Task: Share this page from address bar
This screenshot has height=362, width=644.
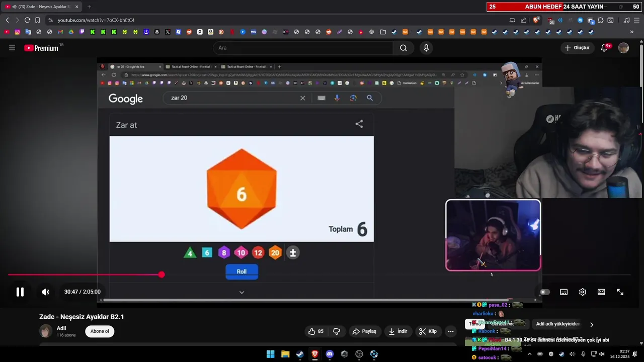Action: [x=524, y=20]
